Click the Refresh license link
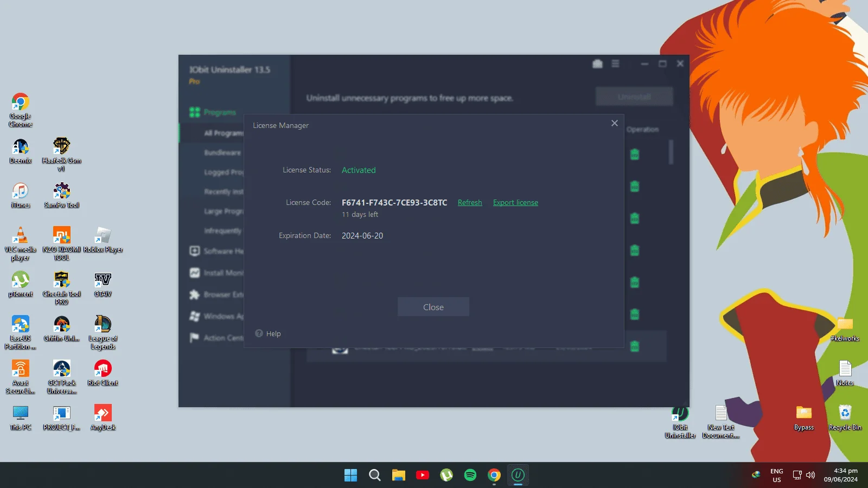868x488 pixels. coord(470,202)
